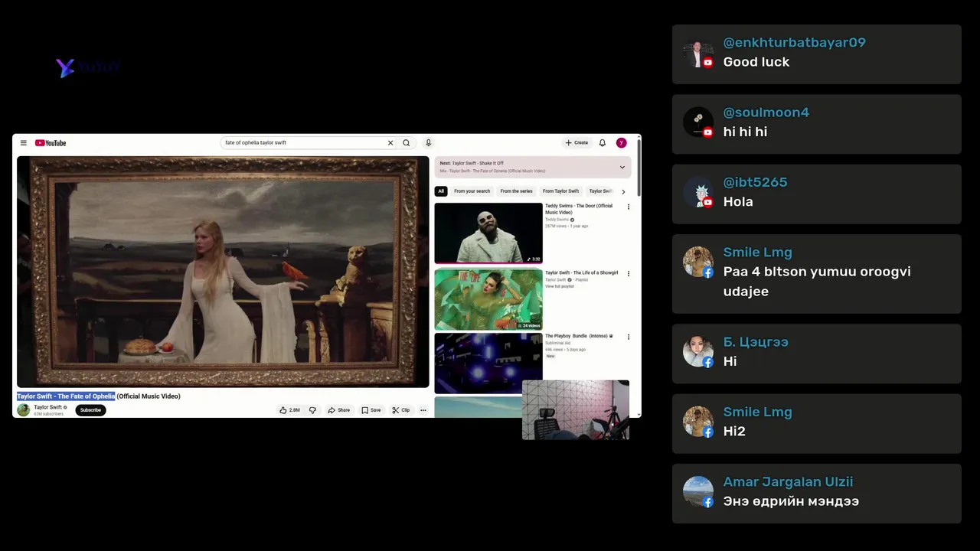
Task: Click username @enkhturbatbayar09
Action: tap(795, 42)
